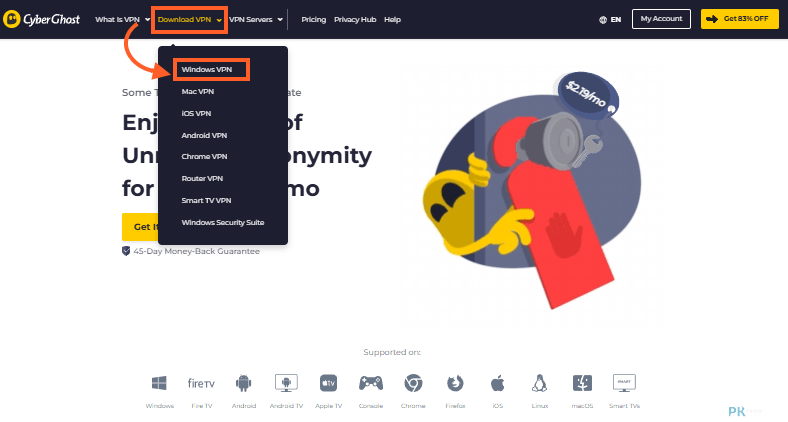Open the Help link
This screenshot has height=422, width=788.
coord(392,20)
